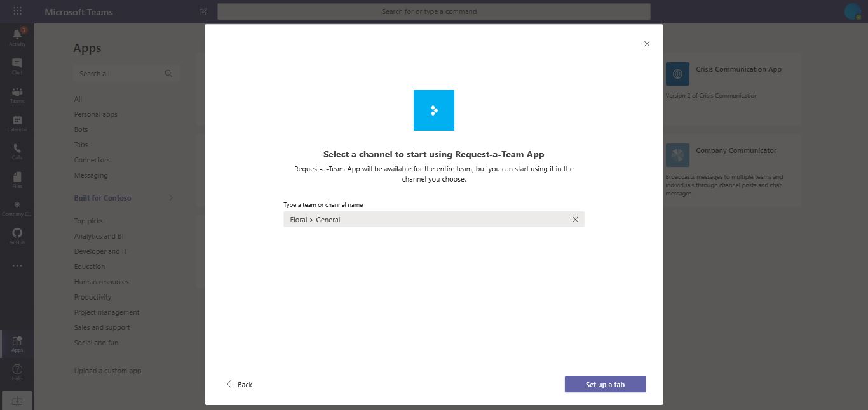Close the Request-a-Team dialog

[x=647, y=44]
